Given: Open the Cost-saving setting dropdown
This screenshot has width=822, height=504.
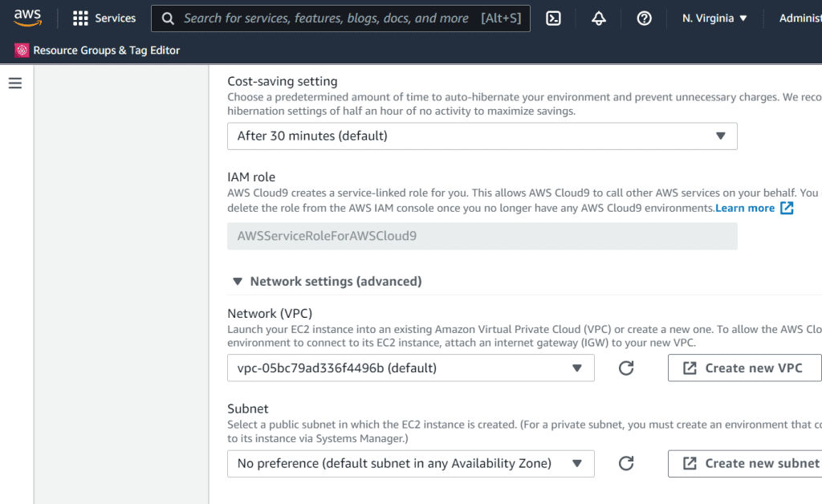Looking at the screenshot, I should (x=482, y=136).
